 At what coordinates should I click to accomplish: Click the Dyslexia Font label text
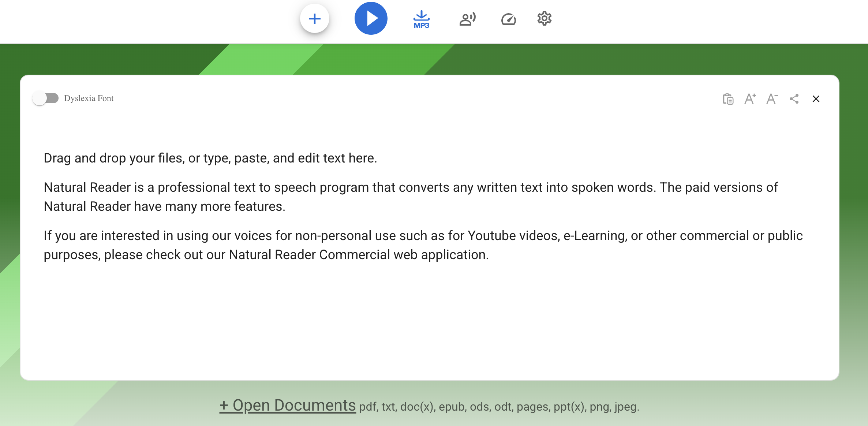[x=89, y=98]
